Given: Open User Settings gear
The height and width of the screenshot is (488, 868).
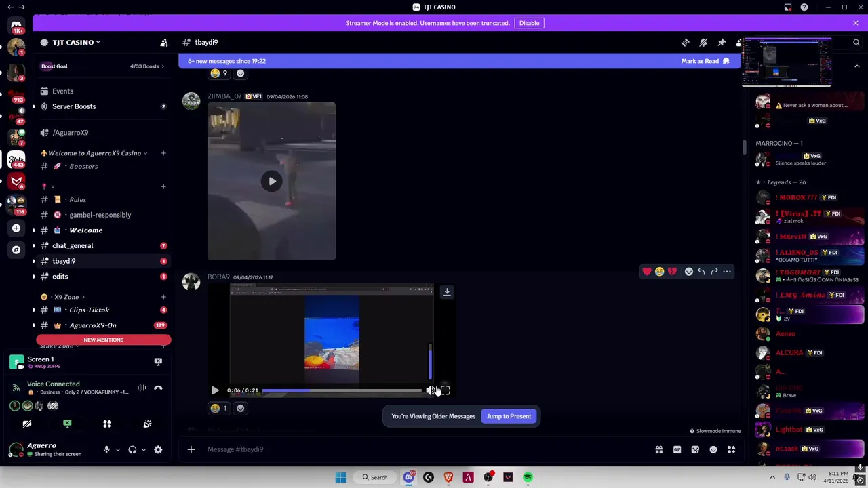Looking at the screenshot, I should coord(158,449).
